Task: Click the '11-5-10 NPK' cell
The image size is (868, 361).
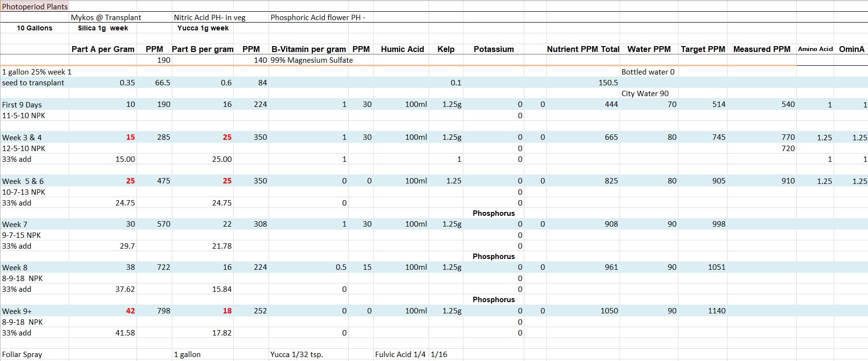Action: 24,116
